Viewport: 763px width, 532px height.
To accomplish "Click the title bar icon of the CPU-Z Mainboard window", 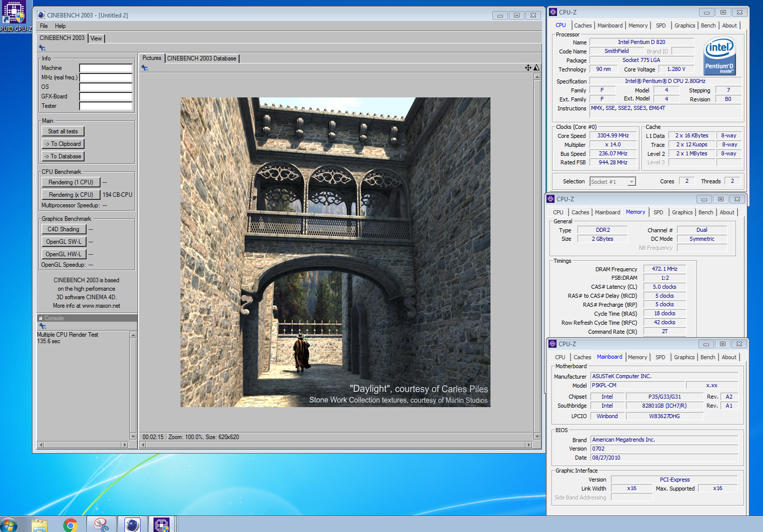I will (x=552, y=344).
